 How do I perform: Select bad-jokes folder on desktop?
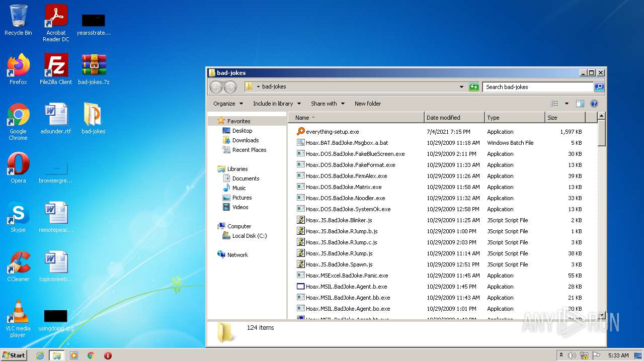click(94, 119)
